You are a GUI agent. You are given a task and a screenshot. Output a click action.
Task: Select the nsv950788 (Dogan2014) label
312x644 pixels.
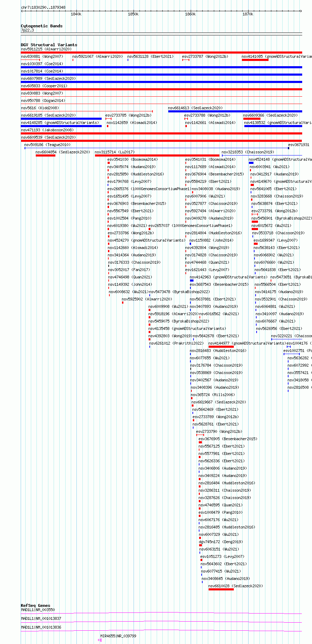(43, 101)
